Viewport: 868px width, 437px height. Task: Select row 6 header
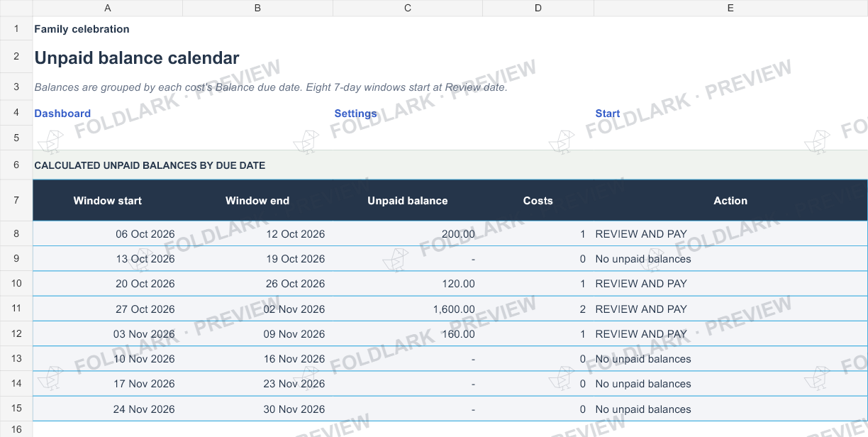pyautogui.click(x=16, y=165)
